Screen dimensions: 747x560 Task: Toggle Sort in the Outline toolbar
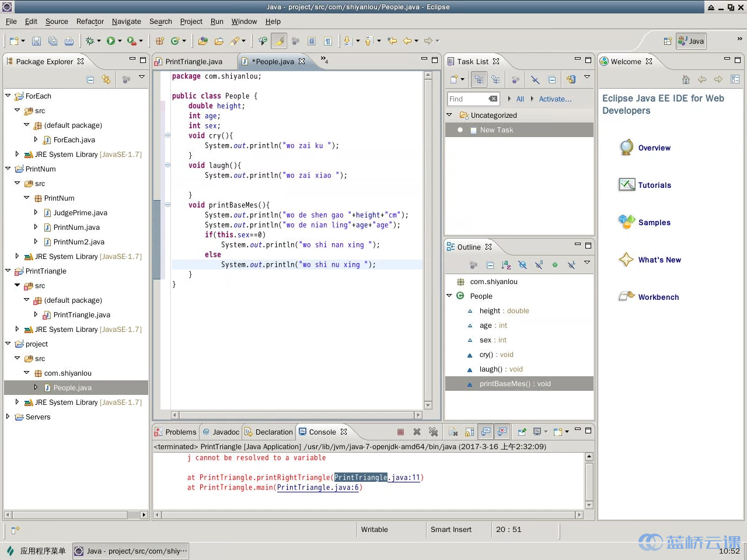(506, 265)
